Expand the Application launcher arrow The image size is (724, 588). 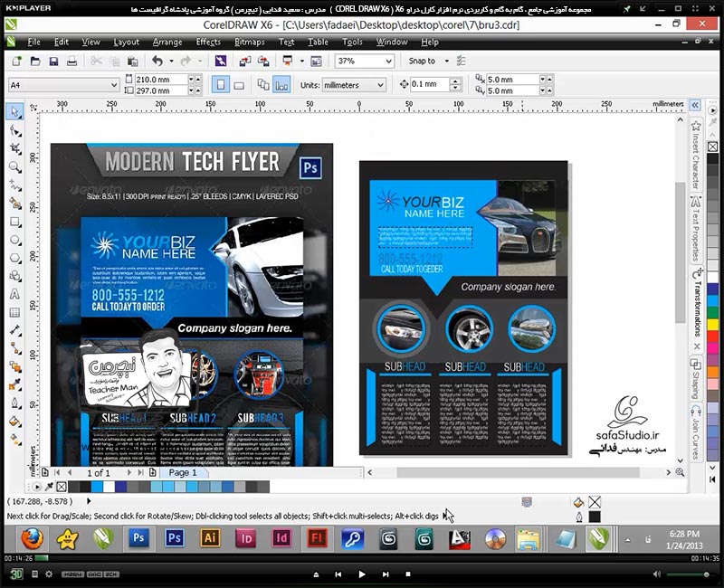[302, 61]
